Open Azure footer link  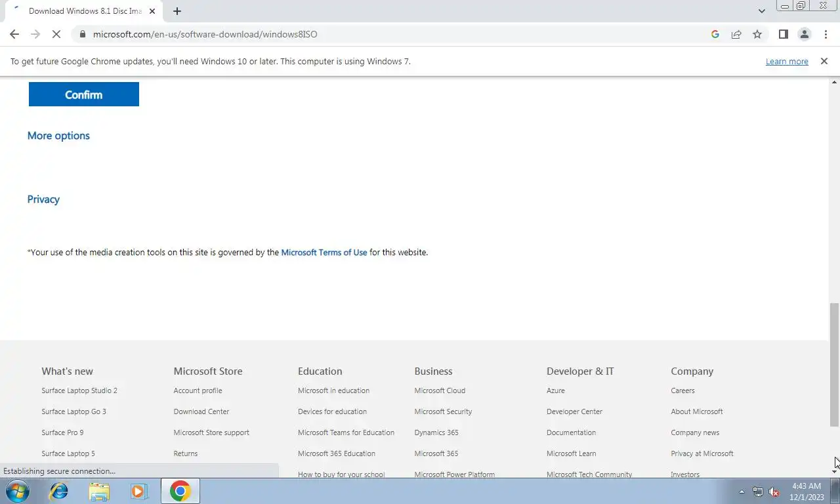(x=556, y=390)
